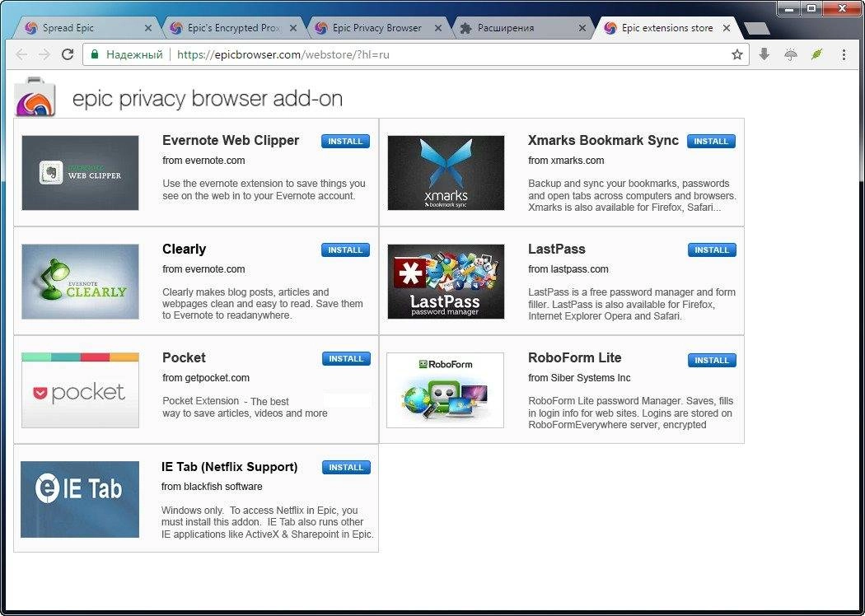Click the 'Надежный' secure label
The image size is (865, 616).
point(134,54)
